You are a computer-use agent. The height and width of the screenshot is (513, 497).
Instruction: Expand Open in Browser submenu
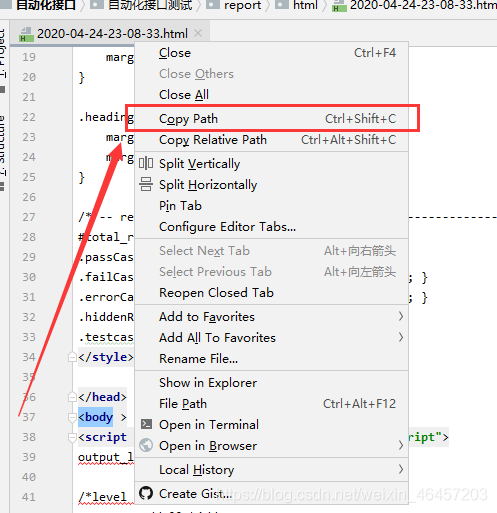(x=271, y=446)
